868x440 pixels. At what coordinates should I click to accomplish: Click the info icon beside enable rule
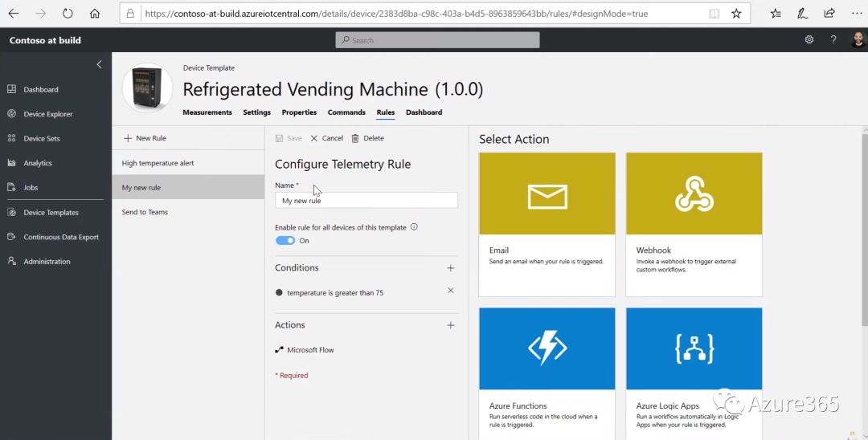pos(414,227)
